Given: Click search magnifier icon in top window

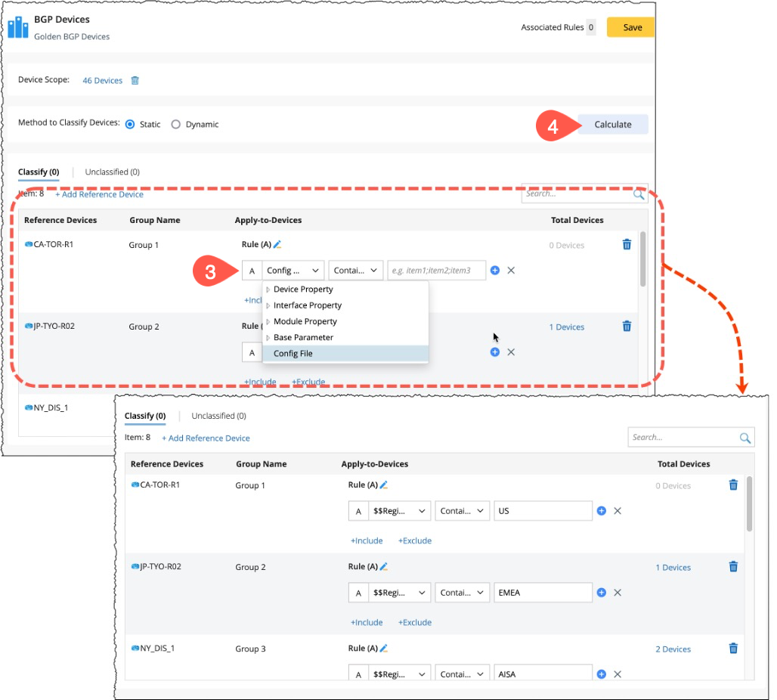Looking at the screenshot, I should click(x=639, y=194).
